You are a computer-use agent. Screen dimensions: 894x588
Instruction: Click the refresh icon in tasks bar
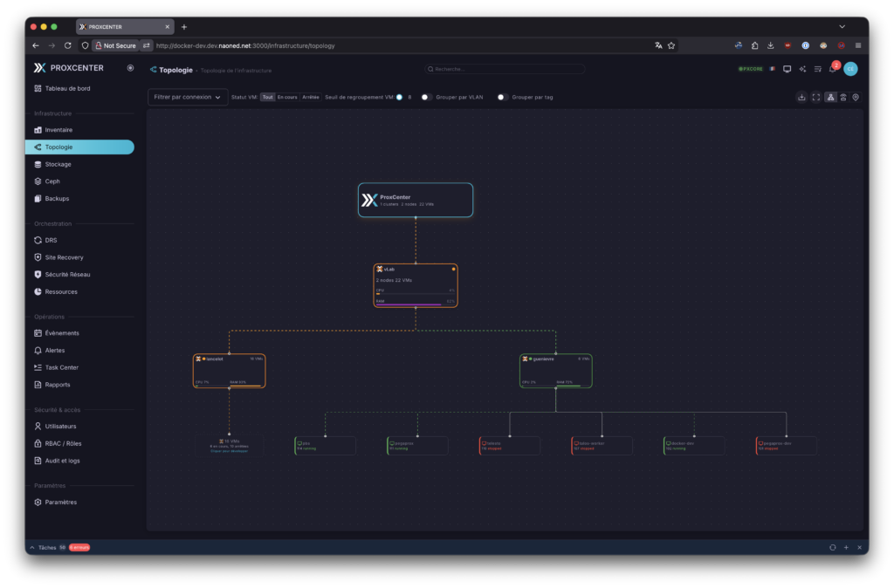(832, 547)
